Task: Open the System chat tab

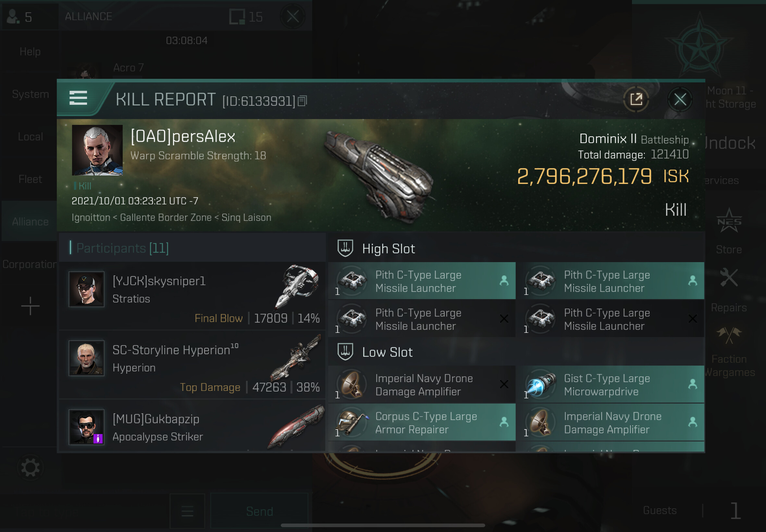Action: 30,94
